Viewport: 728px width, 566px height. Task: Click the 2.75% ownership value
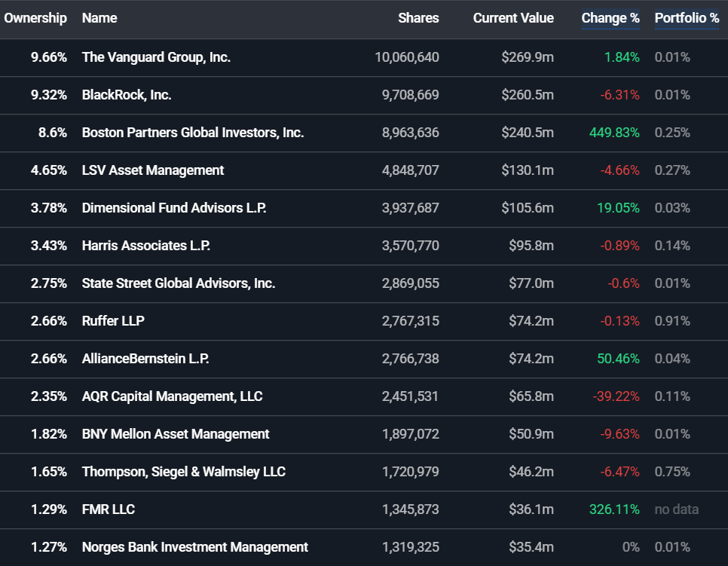[49, 283]
